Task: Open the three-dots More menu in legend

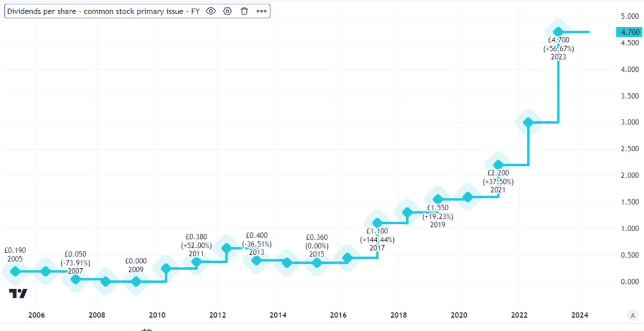Action: (x=261, y=11)
